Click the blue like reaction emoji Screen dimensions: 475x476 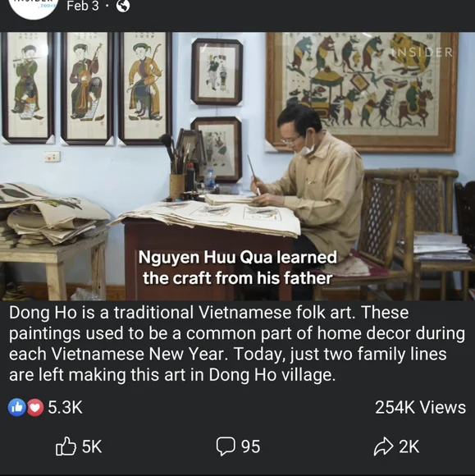click(x=16, y=407)
